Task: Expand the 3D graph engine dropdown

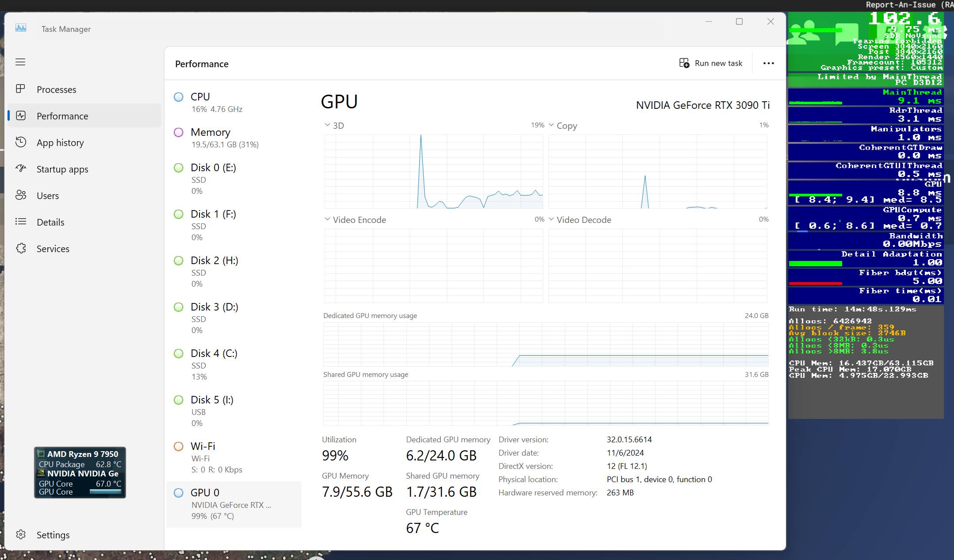Action: (x=327, y=125)
